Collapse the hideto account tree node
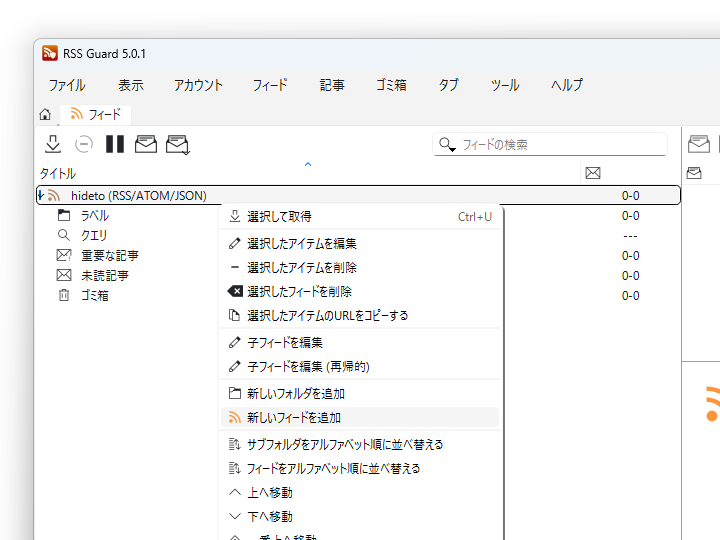This screenshot has width=720, height=540. 40,196
